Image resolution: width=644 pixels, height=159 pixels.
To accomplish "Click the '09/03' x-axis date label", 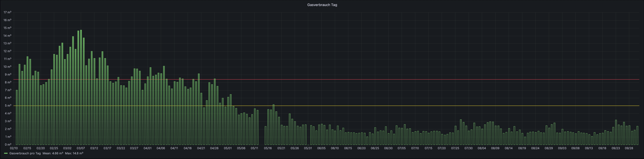I will pyautogui.click(x=562, y=148).
